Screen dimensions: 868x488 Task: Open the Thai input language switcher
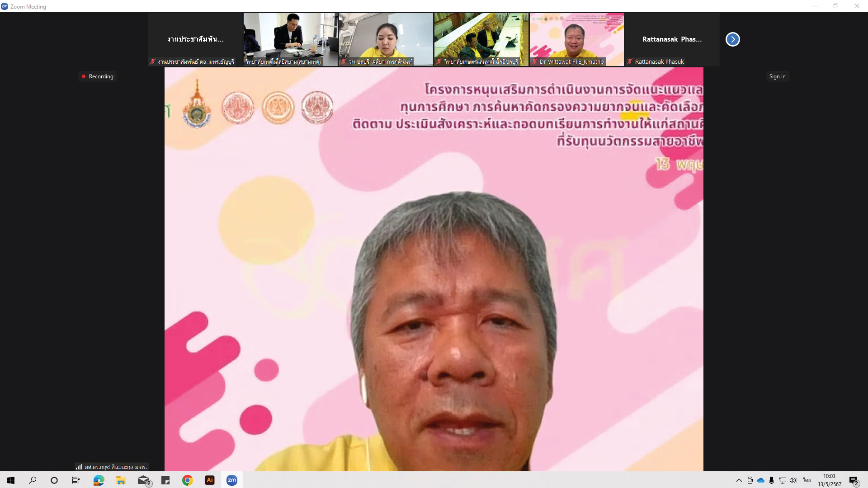point(807,480)
